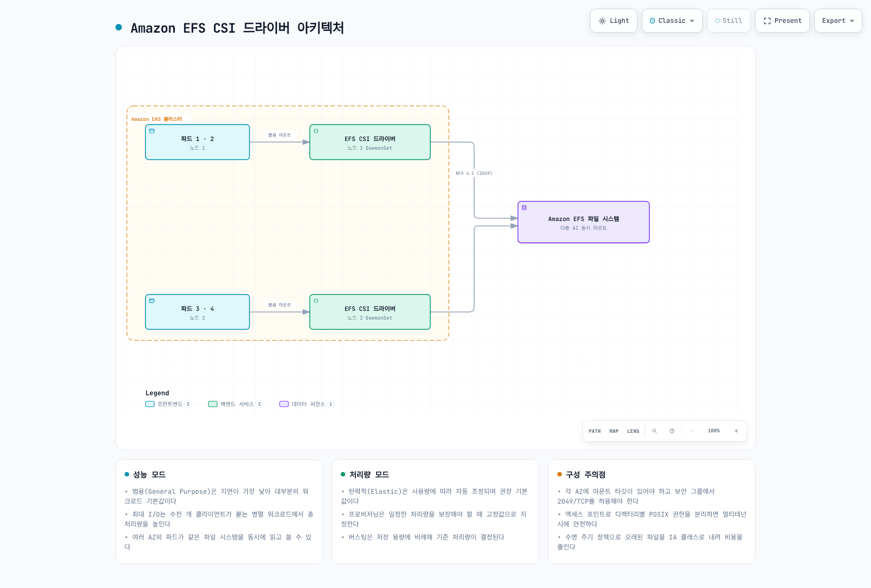Open the Classic style dropdown
The height and width of the screenshot is (588, 871).
[672, 21]
